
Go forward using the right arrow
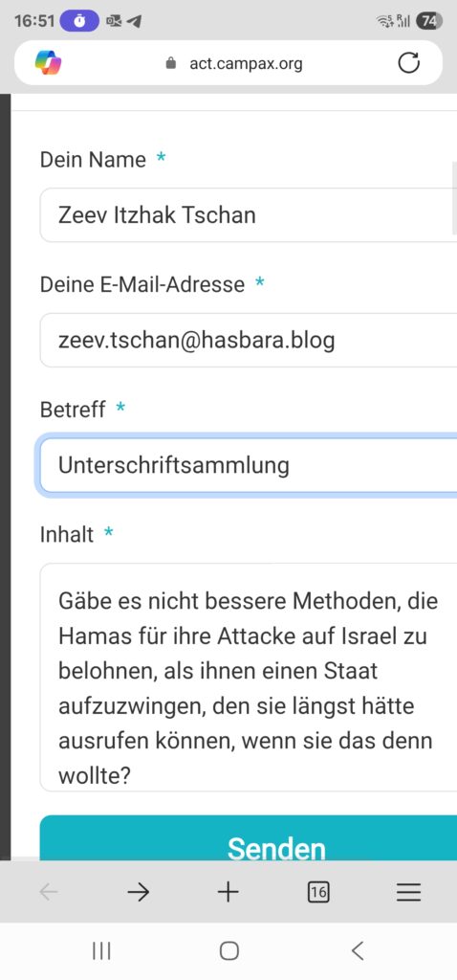tap(138, 893)
